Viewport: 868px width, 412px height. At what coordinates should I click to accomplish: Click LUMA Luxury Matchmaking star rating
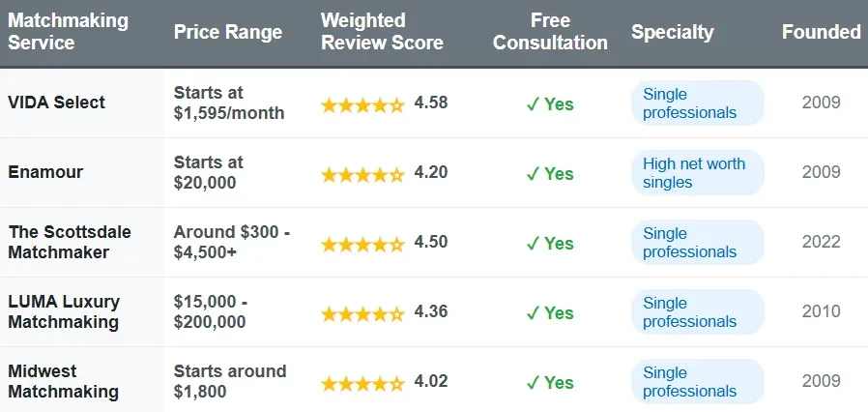click(362, 313)
